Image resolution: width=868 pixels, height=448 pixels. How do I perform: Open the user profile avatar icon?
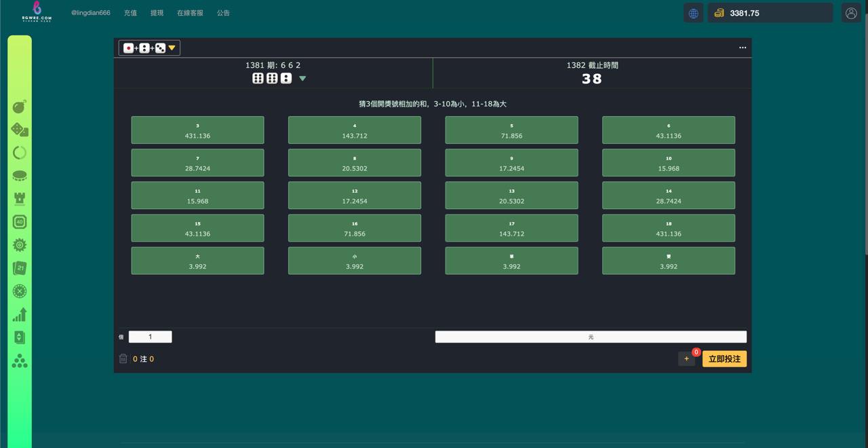click(851, 13)
